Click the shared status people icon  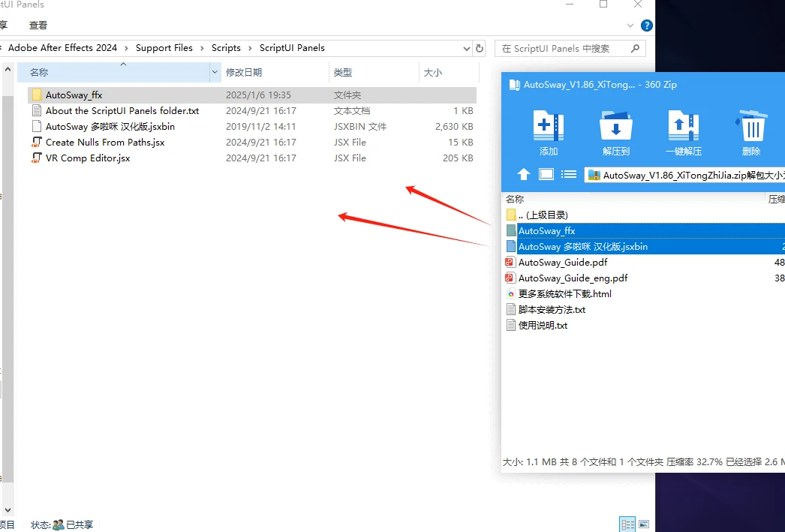[x=59, y=524]
